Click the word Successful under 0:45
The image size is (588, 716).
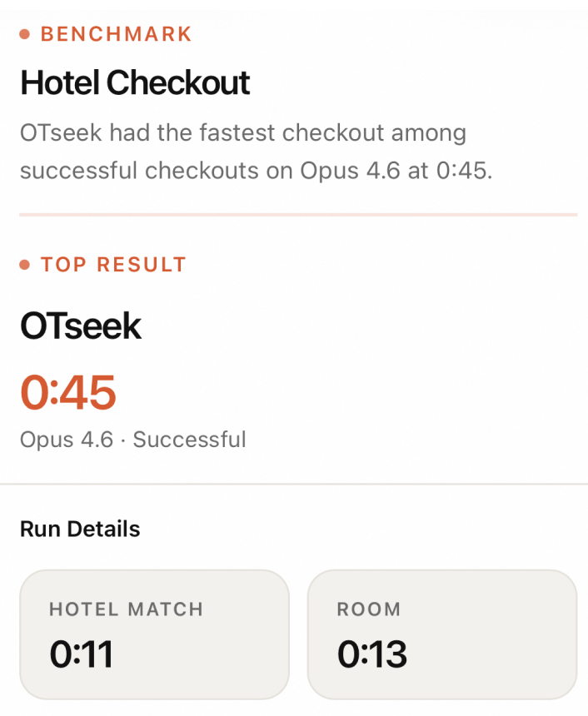click(190, 439)
